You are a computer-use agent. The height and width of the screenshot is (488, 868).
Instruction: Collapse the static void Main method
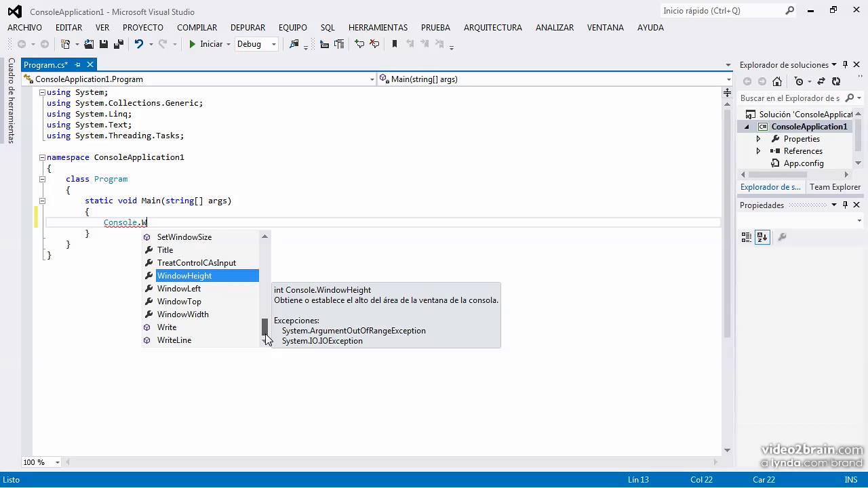tap(42, 201)
